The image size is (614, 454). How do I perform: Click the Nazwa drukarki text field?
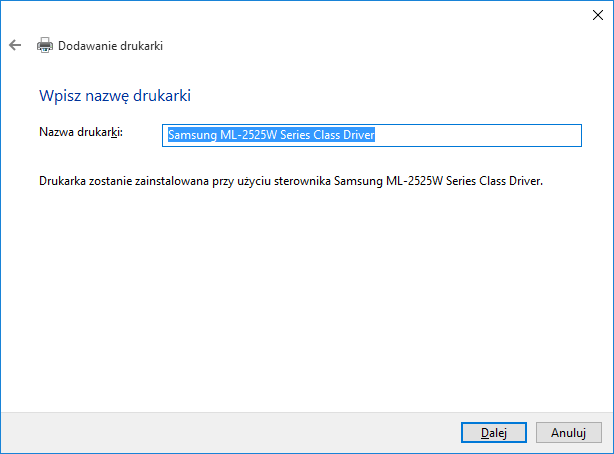[372, 136]
